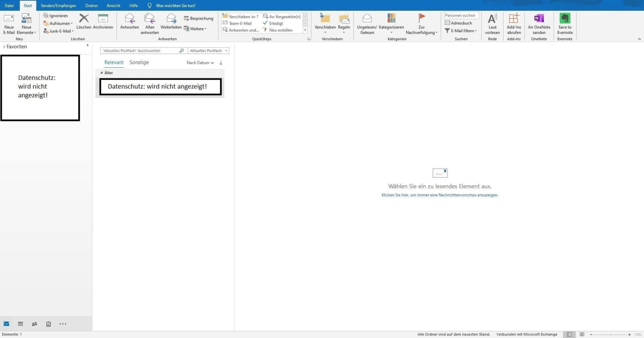Click the Löschen X icon
The height and width of the screenshot is (338, 644).
[84, 19]
